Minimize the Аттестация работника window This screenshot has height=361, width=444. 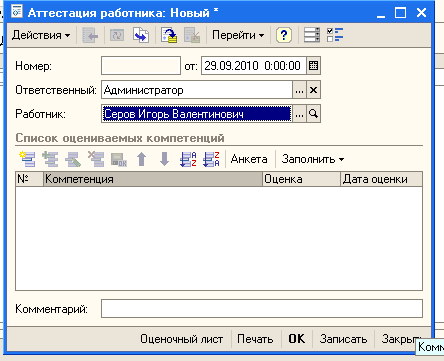pos(381,13)
